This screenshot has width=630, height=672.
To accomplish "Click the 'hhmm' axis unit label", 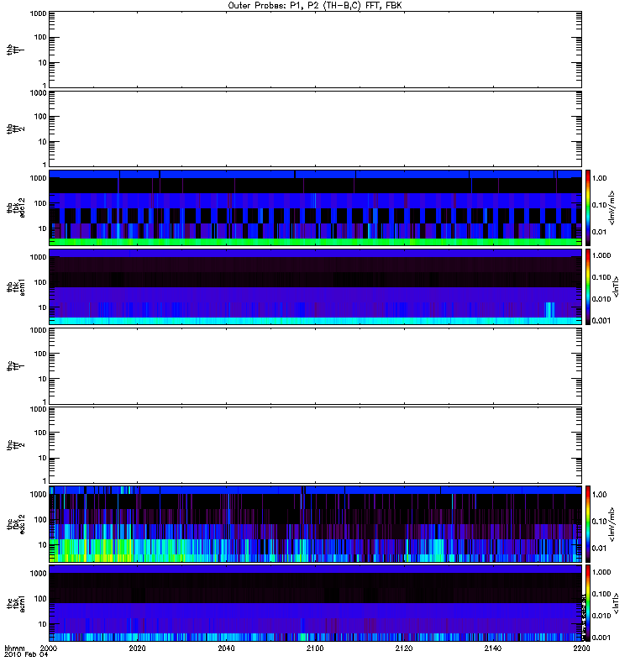I will pos(14,648).
